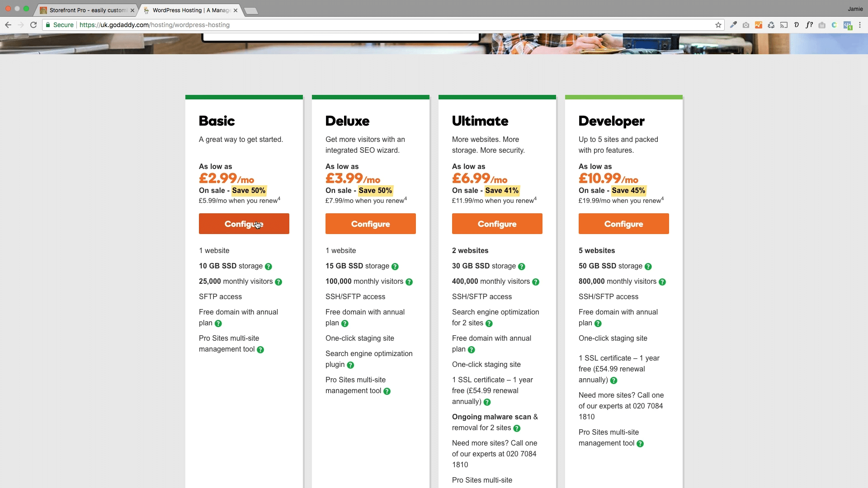Configure the Ultimate plan
Screen dimensions: 868x488
(x=497, y=224)
